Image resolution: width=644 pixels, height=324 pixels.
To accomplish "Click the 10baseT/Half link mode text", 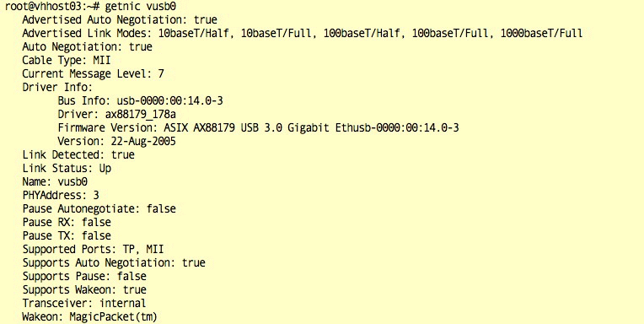I will 193,33.
